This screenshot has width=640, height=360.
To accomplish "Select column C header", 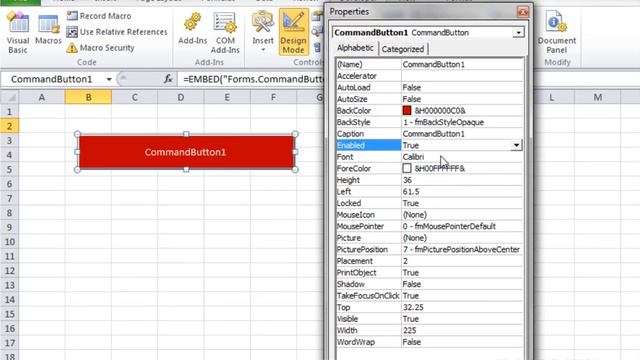I will pos(134,97).
